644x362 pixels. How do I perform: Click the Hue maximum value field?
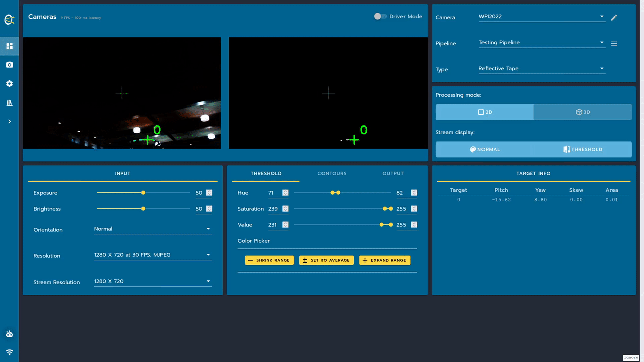pos(407,193)
